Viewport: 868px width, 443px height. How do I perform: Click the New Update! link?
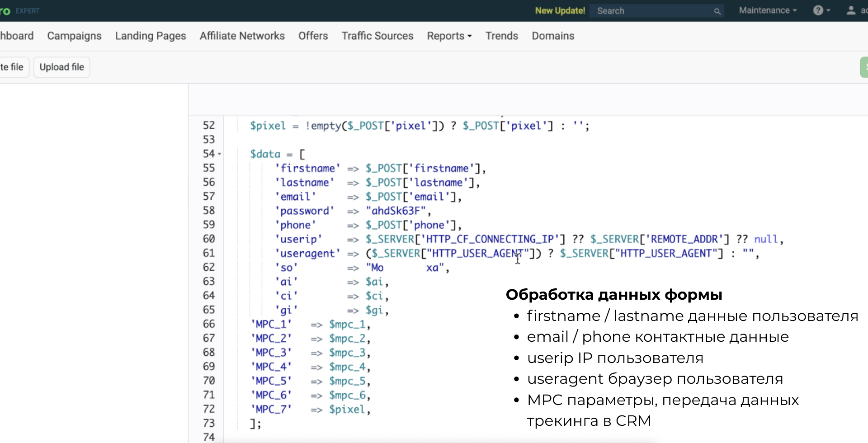559,10
